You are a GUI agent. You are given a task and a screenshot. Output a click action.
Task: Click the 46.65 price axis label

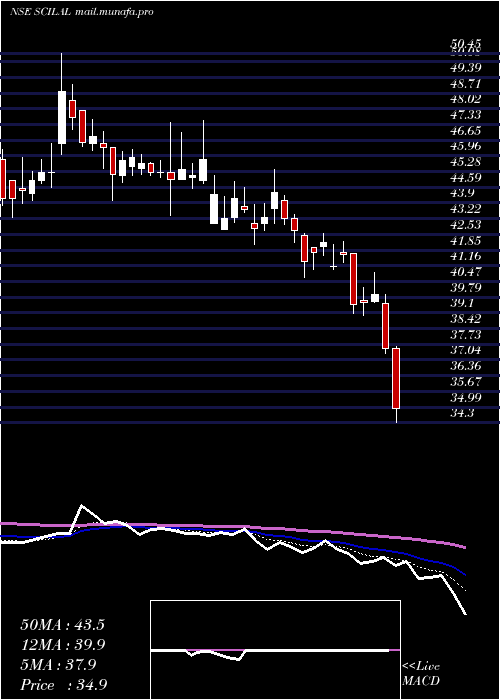[466, 130]
